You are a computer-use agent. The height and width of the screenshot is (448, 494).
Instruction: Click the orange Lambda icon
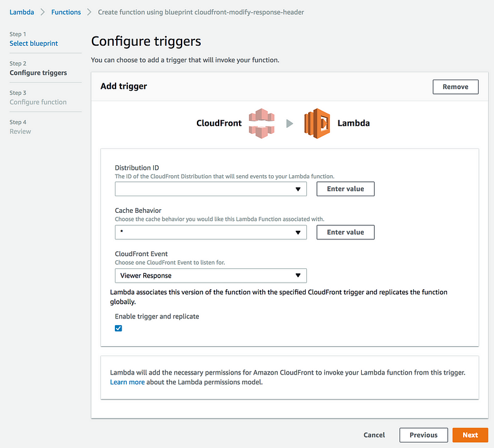[x=317, y=123]
